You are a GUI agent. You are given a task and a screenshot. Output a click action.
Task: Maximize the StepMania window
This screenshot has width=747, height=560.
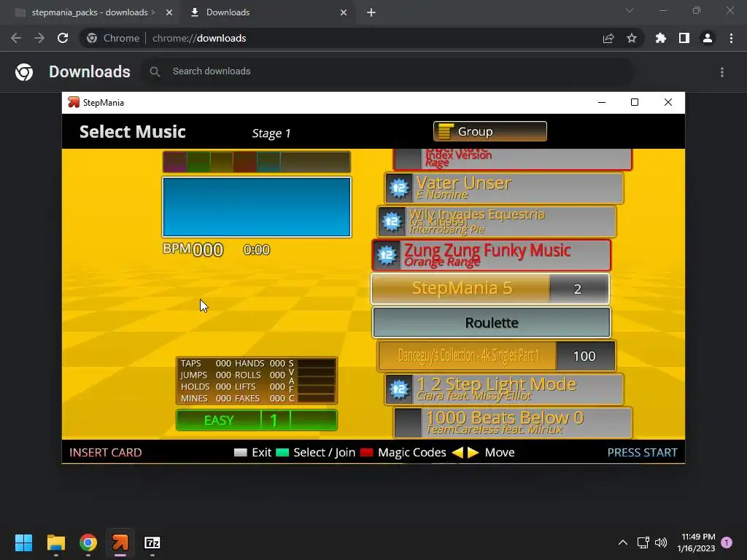[635, 102]
